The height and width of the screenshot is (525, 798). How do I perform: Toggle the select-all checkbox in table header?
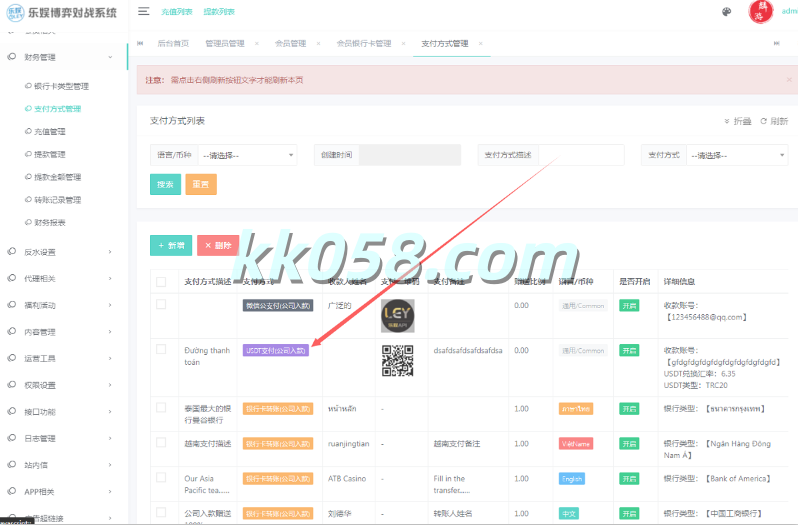coord(161,282)
